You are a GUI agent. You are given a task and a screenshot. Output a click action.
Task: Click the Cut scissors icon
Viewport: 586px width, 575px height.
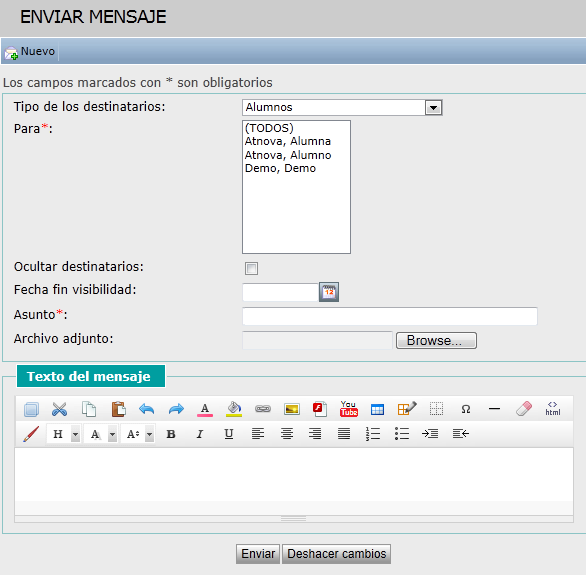60,409
